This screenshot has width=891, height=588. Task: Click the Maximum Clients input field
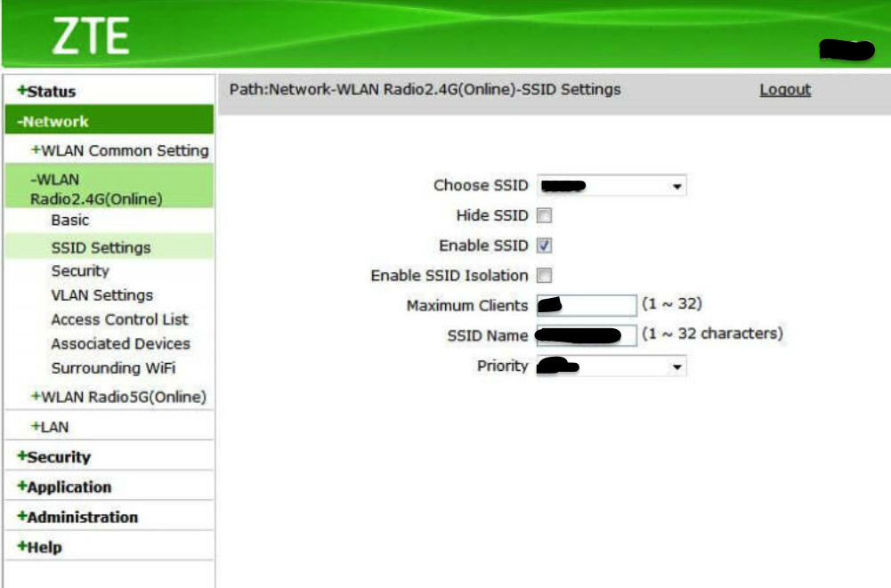pyautogui.click(x=587, y=305)
